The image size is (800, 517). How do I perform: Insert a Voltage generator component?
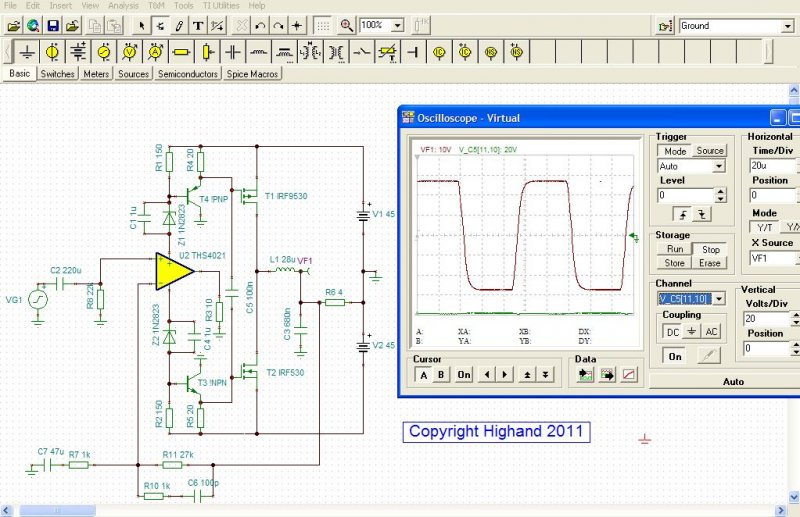(104, 52)
